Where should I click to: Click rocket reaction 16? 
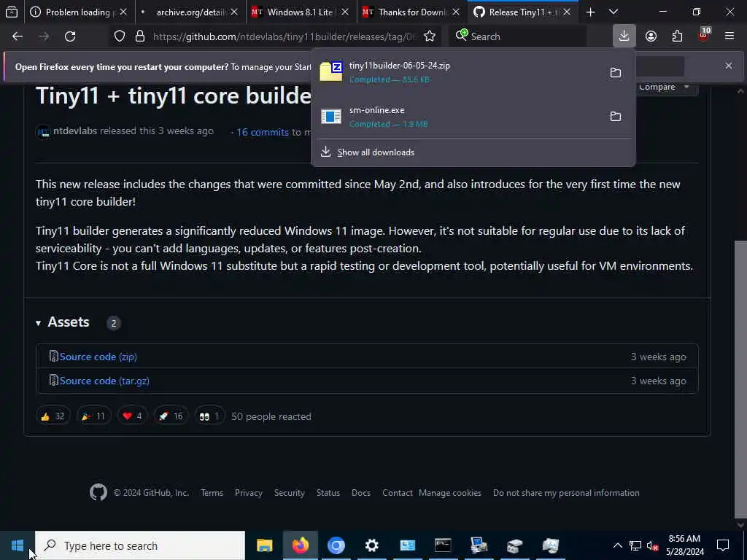coord(171,416)
